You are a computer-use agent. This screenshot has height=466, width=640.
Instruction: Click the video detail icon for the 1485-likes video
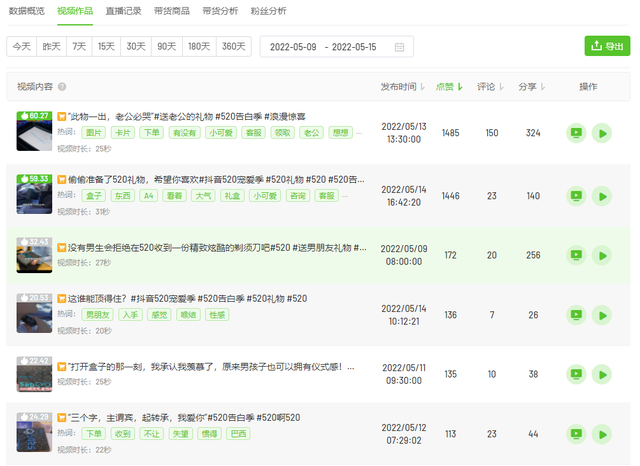pos(575,132)
